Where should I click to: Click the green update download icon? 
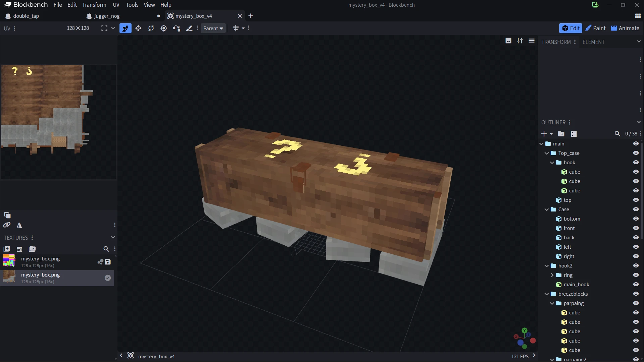pos(595,5)
